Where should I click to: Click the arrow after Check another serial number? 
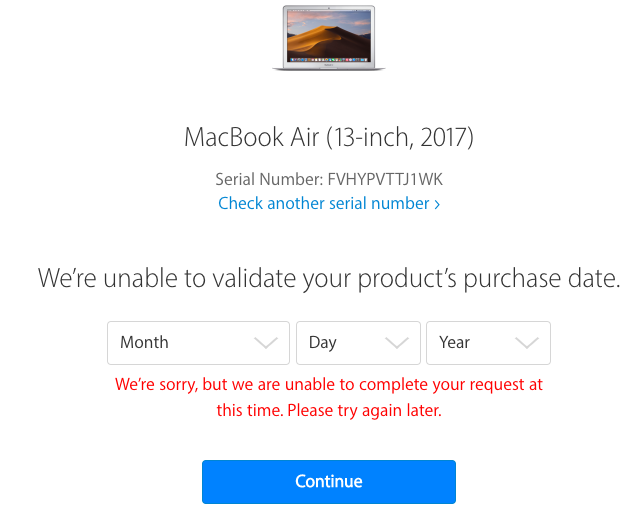(x=437, y=204)
